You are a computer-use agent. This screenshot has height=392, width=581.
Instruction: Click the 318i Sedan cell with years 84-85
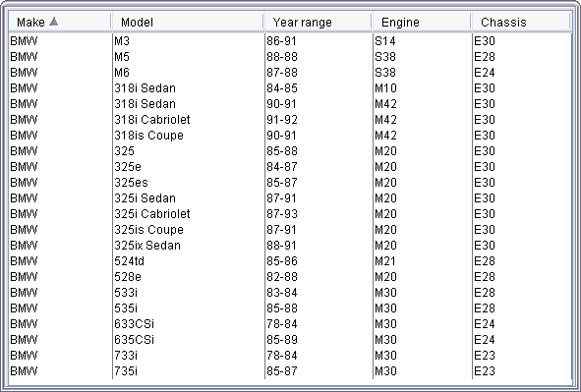[189, 88]
